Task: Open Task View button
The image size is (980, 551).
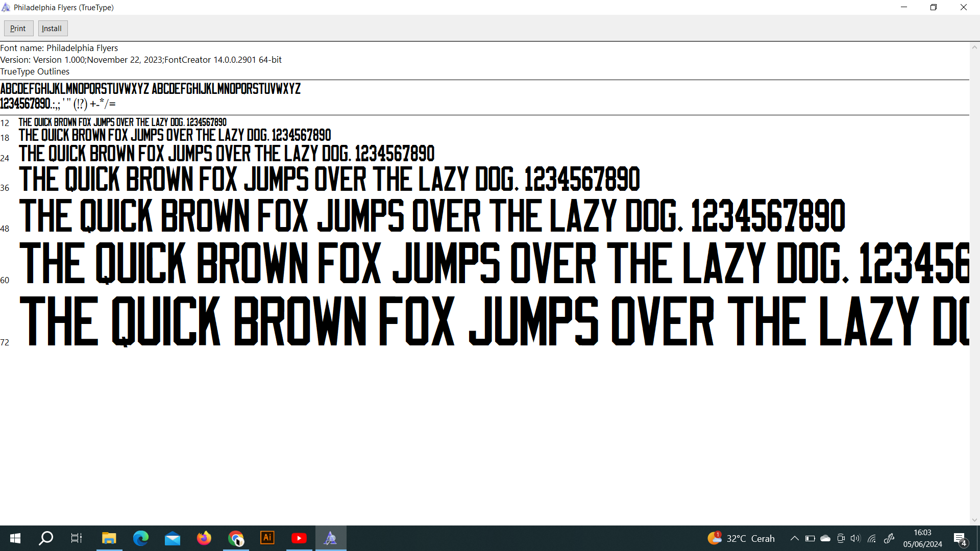Action: tap(77, 538)
